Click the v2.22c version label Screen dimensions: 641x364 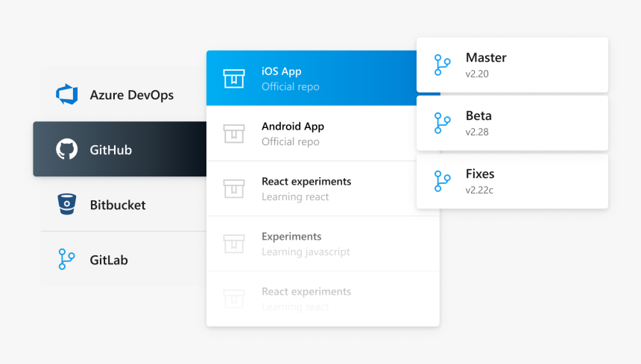(x=479, y=190)
